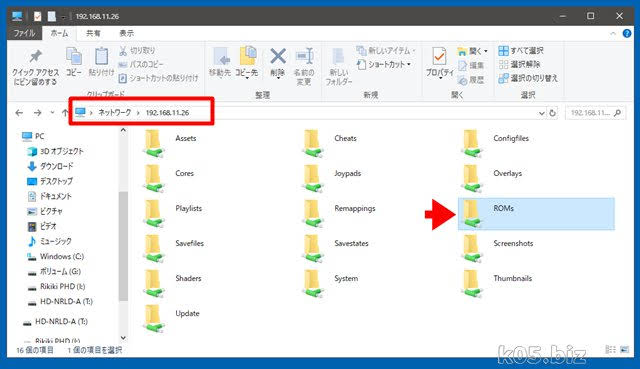Open Music in navigation pane
This screenshot has width=640, height=369.
pyautogui.click(x=49, y=241)
